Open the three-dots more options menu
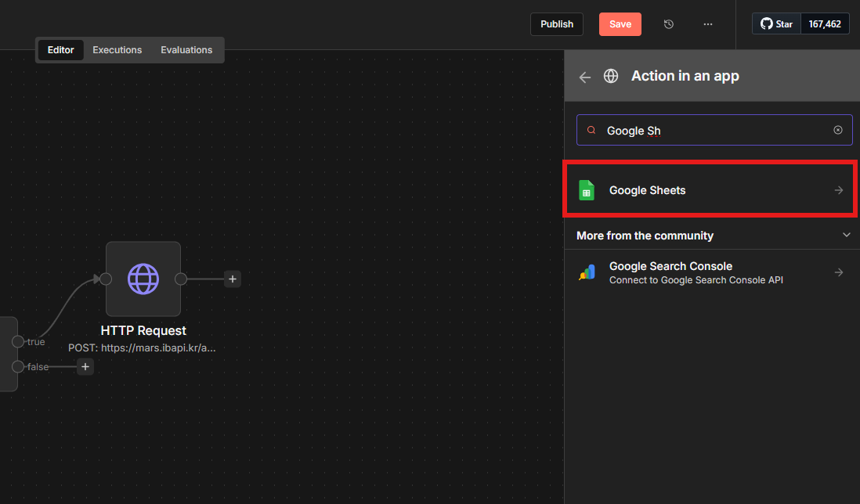This screenshot has height=504, width=860. click(707, 24)
